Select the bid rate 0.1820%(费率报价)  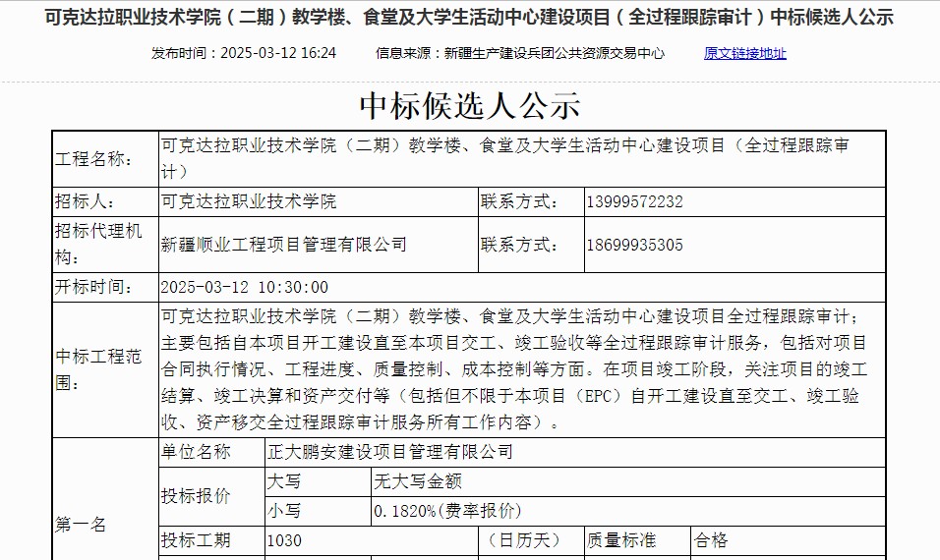point(447,511)
